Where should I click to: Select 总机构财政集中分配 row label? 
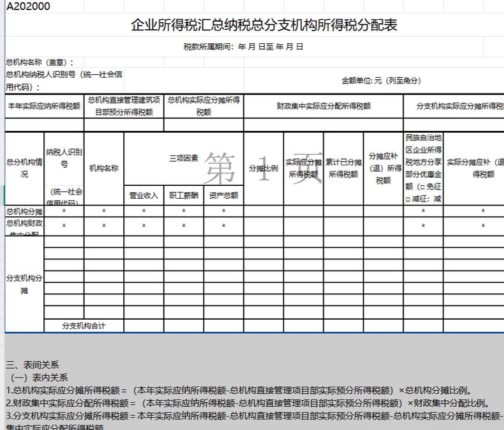click(x=25, y=227)
